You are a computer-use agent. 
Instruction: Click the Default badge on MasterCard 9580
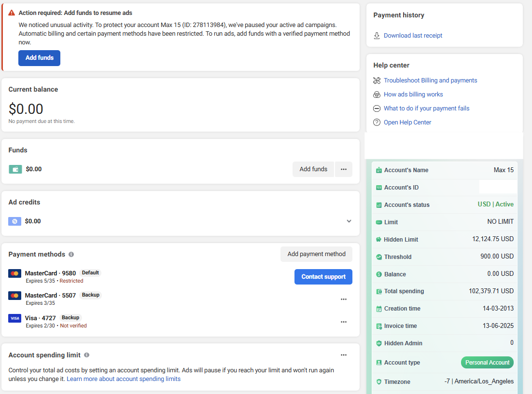(x=90, y=272)
